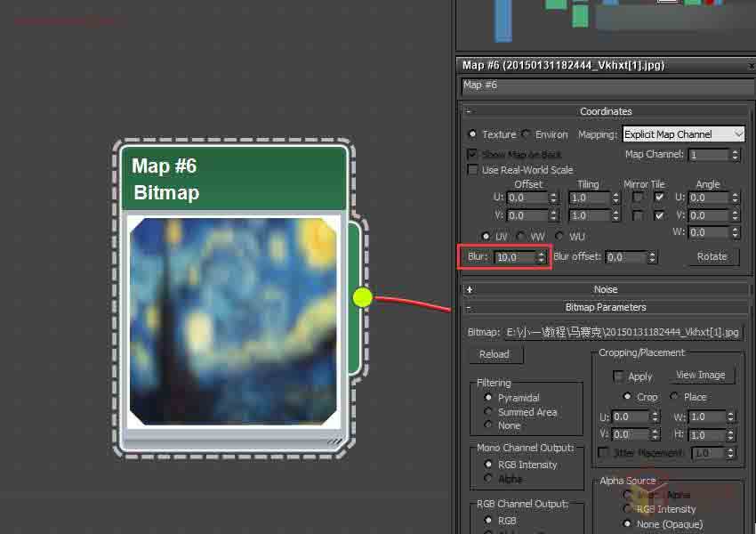The width and height of the screenshot is (756, 534).
Task: Click the yellow output socket of Map #6
Action: click(x=362, y=297)
